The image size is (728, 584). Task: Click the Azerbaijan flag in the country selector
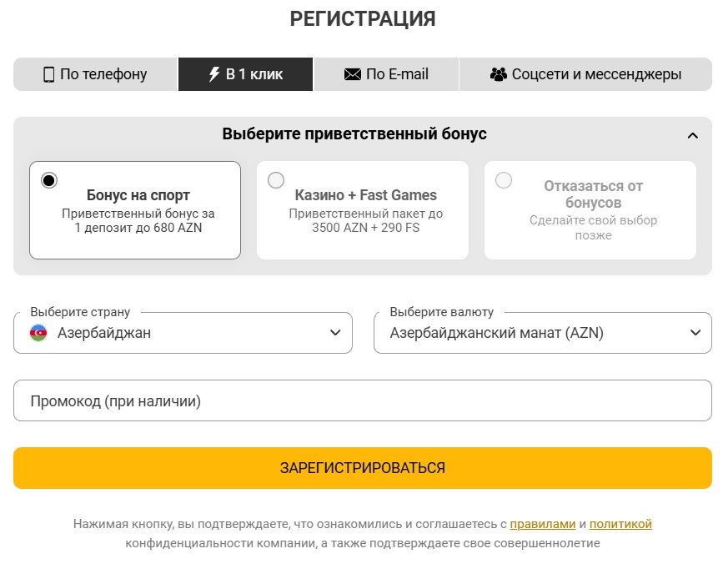[x=38, y=332]
